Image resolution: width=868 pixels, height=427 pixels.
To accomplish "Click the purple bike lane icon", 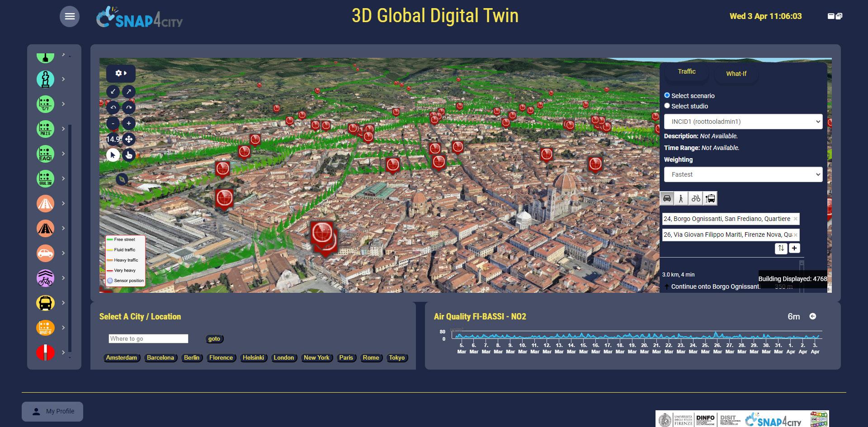I will tap(45, 278).
